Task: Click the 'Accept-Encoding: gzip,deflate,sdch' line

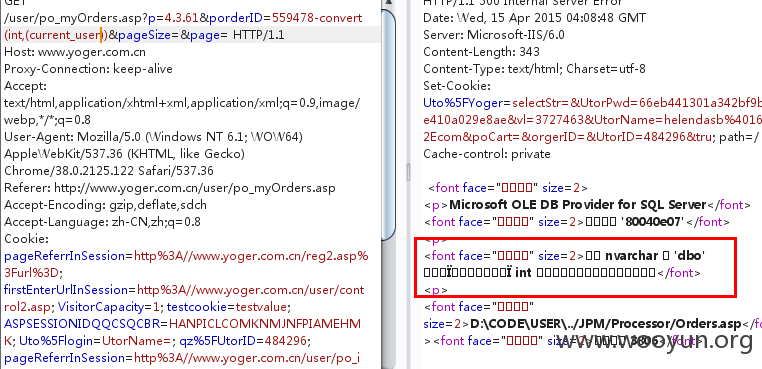Action: [x=105, y=205]
